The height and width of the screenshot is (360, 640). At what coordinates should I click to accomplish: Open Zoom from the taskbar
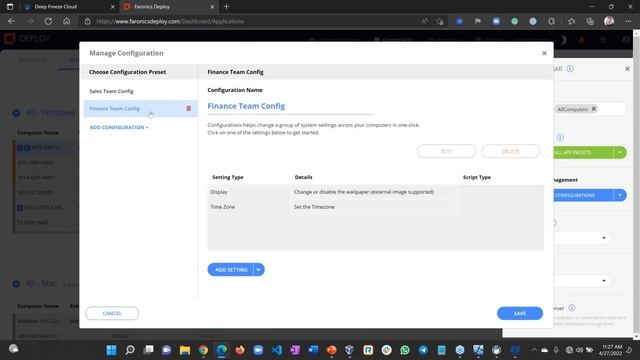point(258,350)
